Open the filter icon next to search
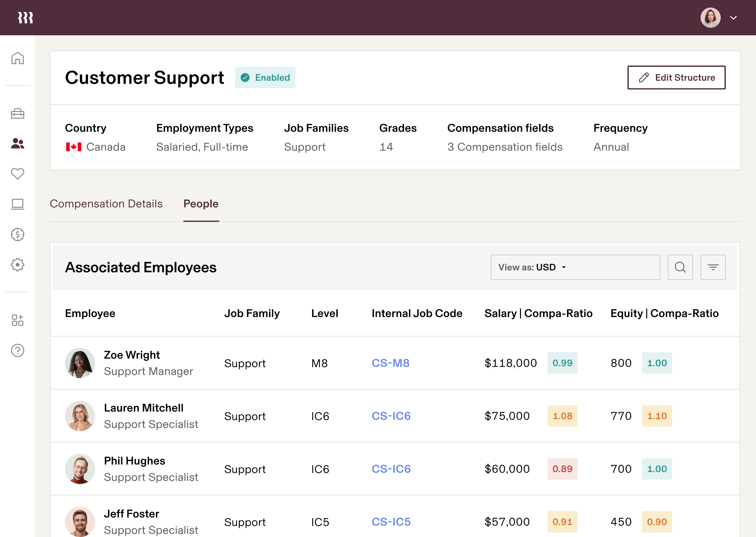This screenshot has width=756, height=537. click(713, 267)
